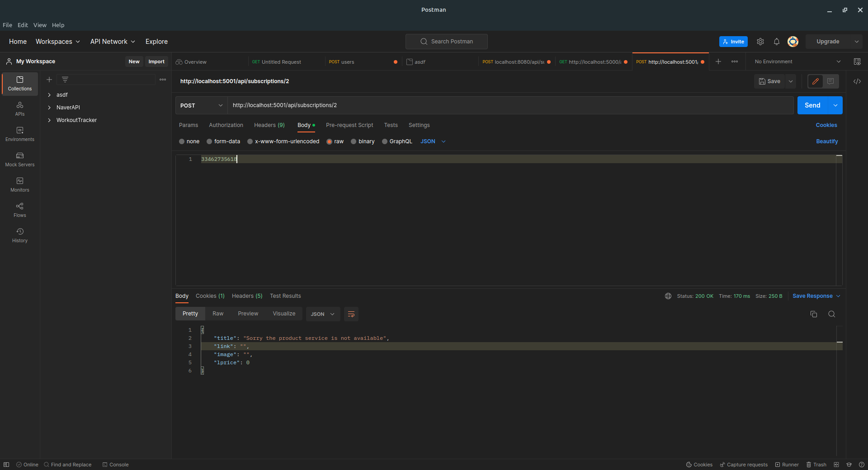Open Mock Servers from the sidebar
The image size is (868, 470).
click(20, 159)
